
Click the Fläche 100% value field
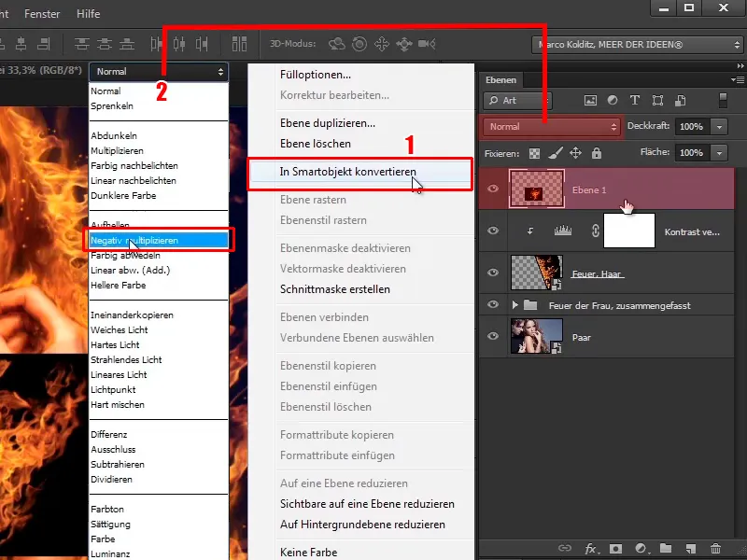(691, 153)
